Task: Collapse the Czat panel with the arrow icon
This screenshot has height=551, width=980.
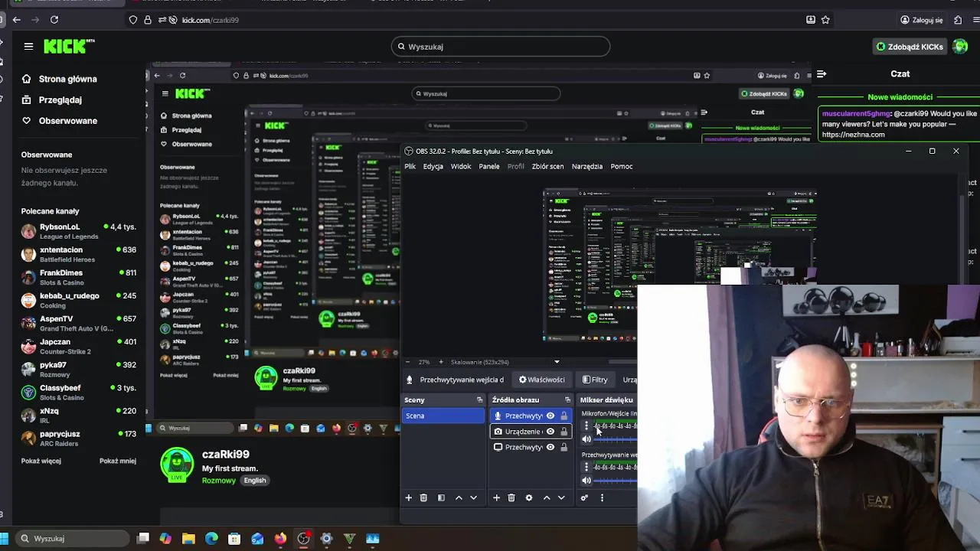Action: (822, 74)
